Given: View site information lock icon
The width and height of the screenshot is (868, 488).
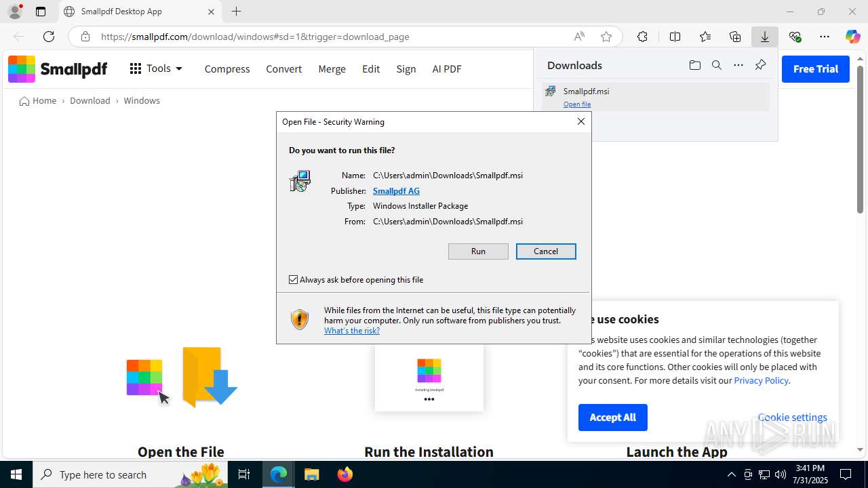Looking at the screenshot, I should 85,37.
